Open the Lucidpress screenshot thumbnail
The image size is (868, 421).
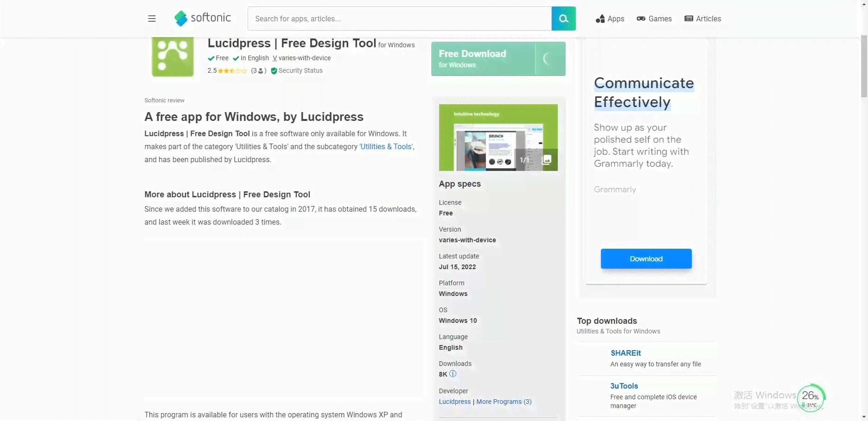498,138
